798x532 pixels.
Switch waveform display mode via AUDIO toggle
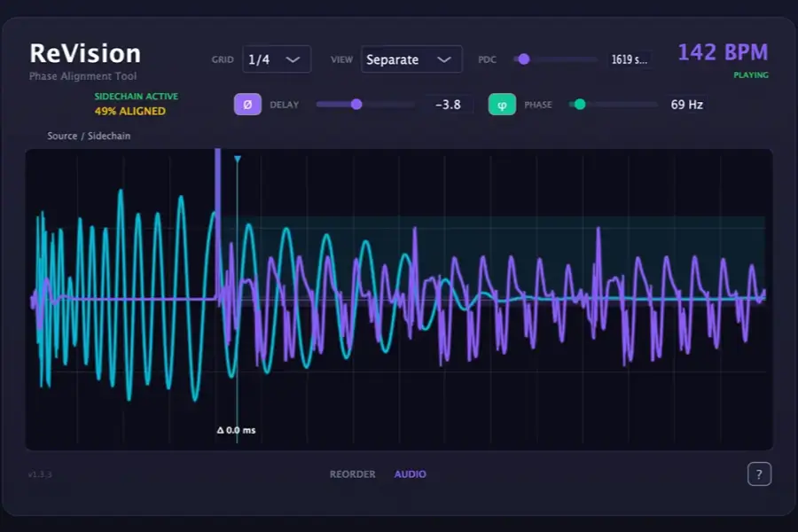coord(410,473)
